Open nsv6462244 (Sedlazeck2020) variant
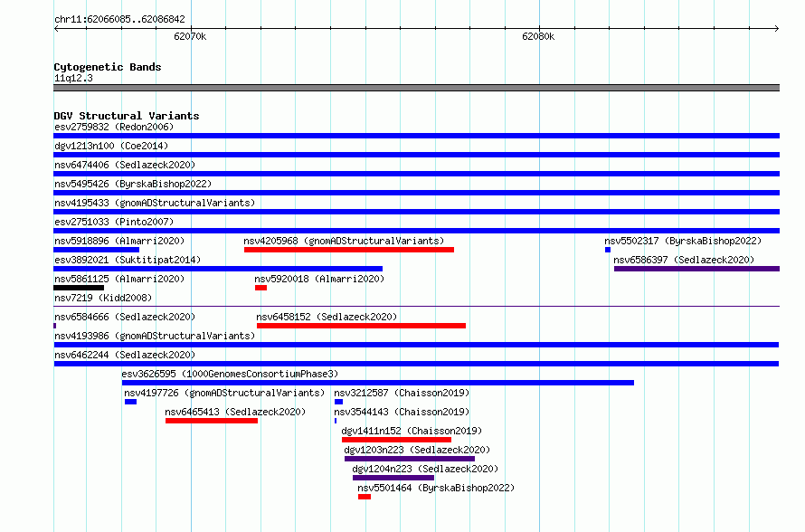 125,355
